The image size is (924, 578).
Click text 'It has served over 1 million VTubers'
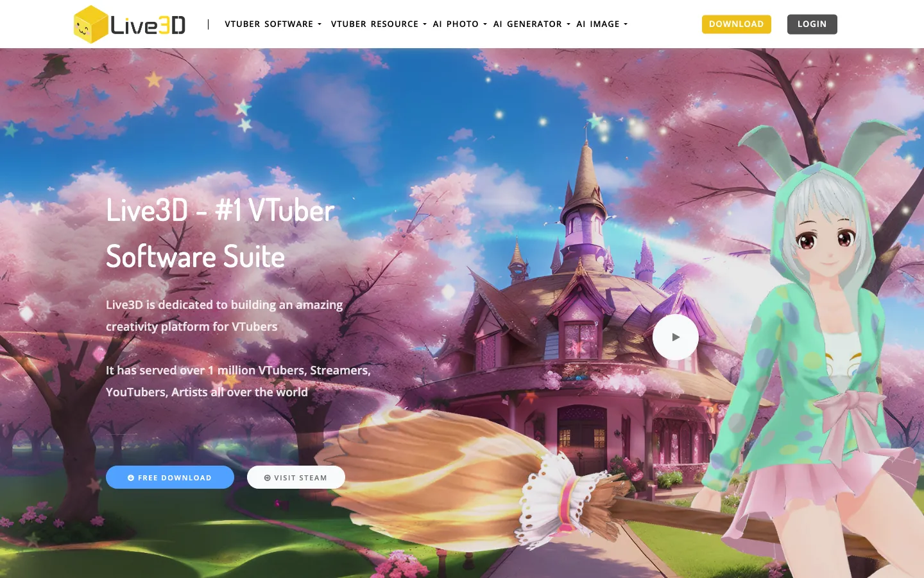205,371
